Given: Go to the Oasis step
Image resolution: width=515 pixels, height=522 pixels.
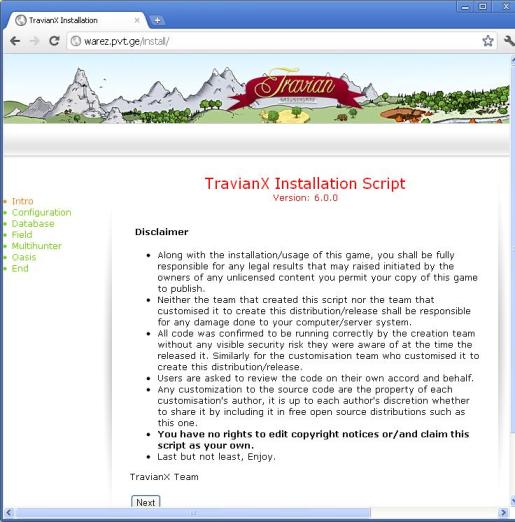Looking at the screenshot, I should tap(23, 257).
